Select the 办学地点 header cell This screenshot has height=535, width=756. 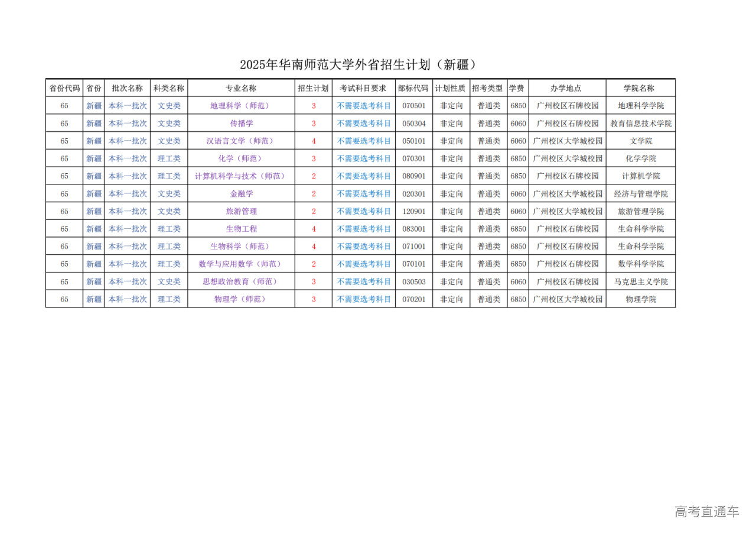567,88
